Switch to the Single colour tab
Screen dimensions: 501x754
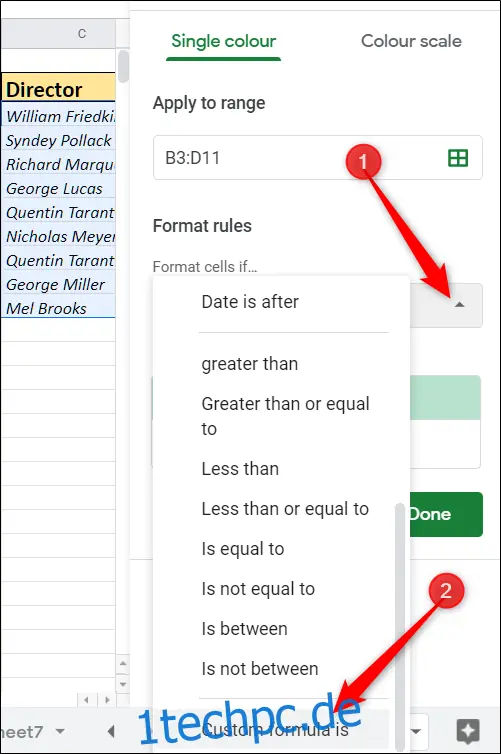tap(224, 41)
